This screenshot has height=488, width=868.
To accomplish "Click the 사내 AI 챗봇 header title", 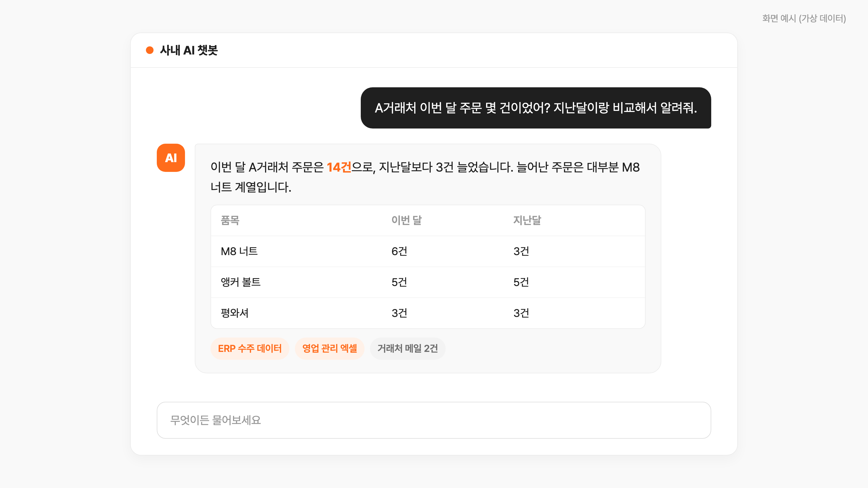I will (x=189, y=50).
